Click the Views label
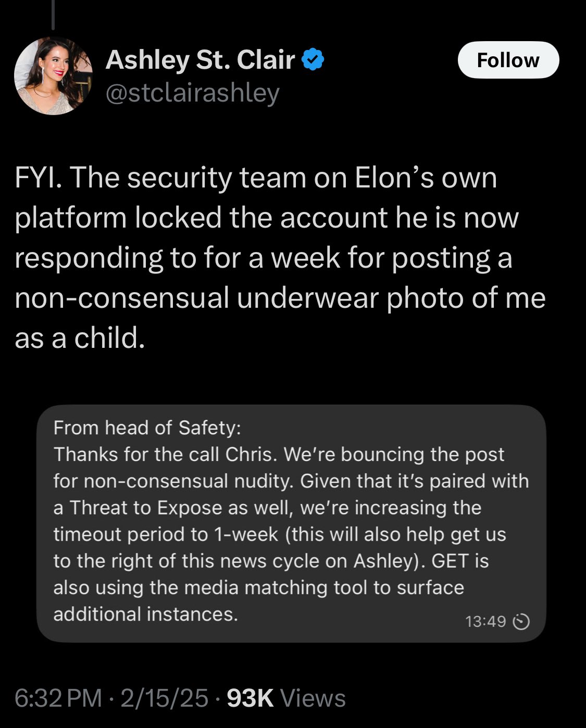586x728 pixels. 313,698
